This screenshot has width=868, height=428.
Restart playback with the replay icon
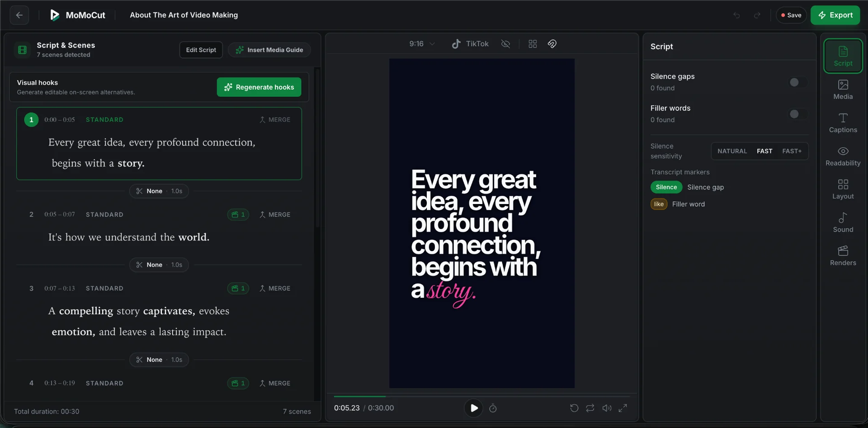tap(574, 408)
